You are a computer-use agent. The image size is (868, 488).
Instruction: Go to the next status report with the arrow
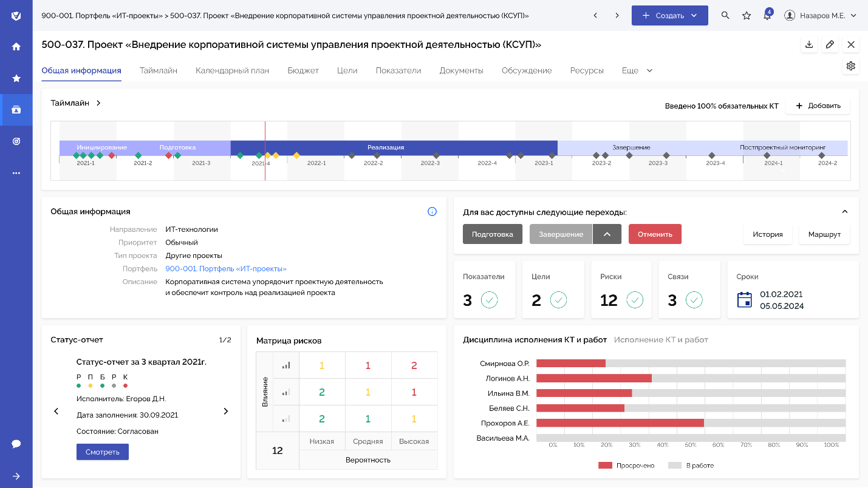225,411
